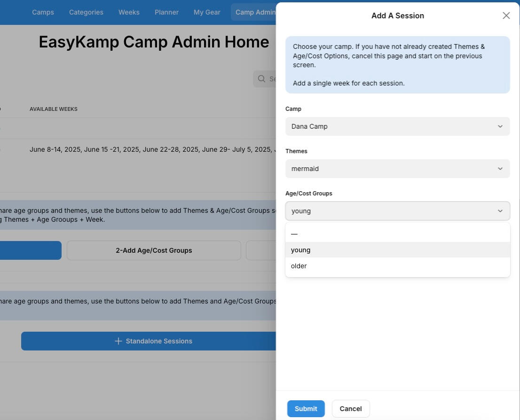Image resolution: width=520 pixels, height=420 pixels.
Task: Go to the Categories tab
Action: (86, 12)
